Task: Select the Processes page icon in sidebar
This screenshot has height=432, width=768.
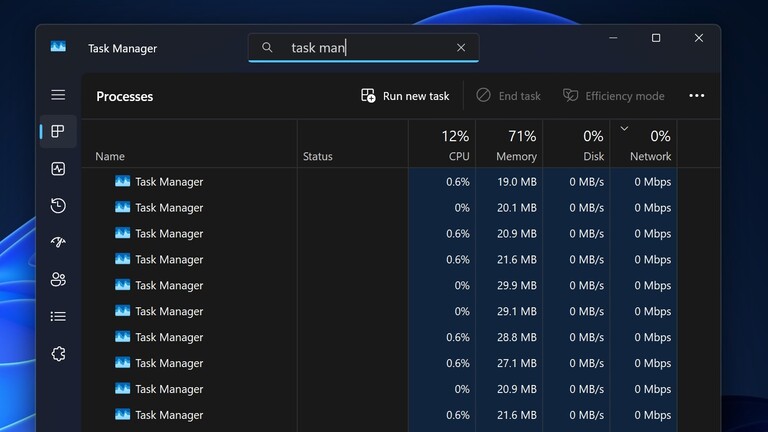Action: tap(58, 131)
